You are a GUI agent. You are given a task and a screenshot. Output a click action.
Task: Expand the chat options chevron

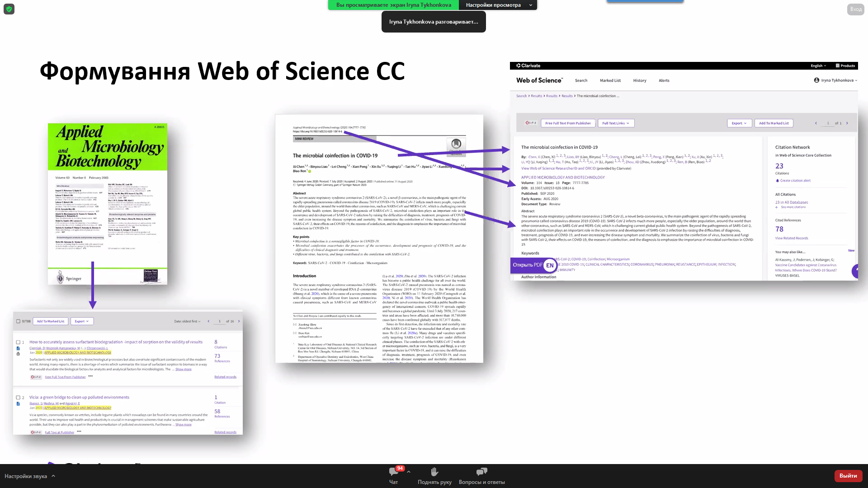click(409, 472)
